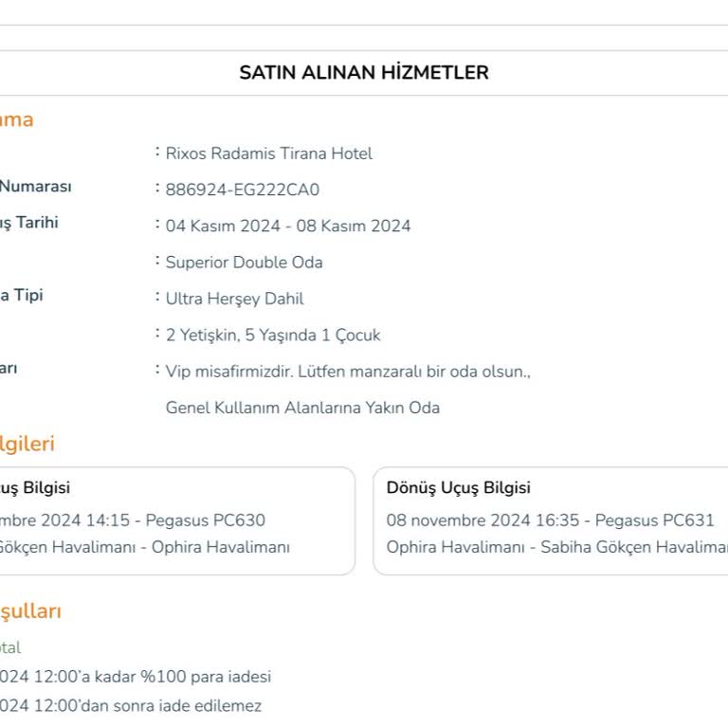Screen dimensions: 728x728
Task: Click the 'SATIN ALINAN HİZMETLER' heading
Action: [364, 72]
